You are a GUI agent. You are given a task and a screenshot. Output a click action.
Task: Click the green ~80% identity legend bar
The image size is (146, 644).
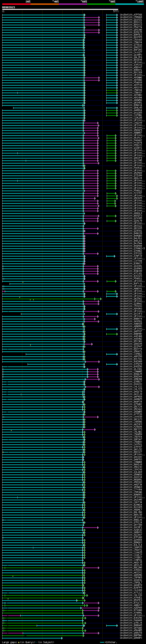(x=101, y=4)
